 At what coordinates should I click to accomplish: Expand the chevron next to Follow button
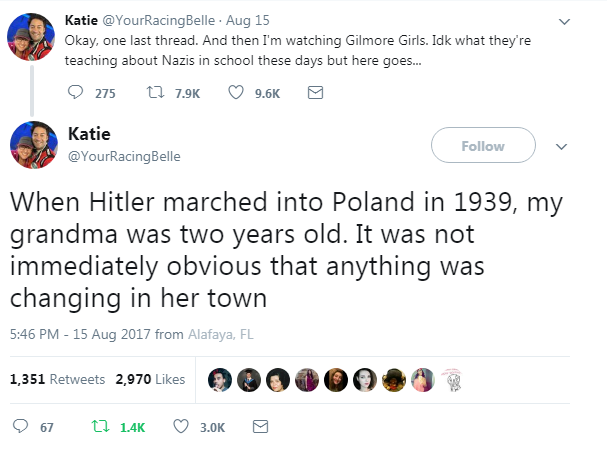561,146
